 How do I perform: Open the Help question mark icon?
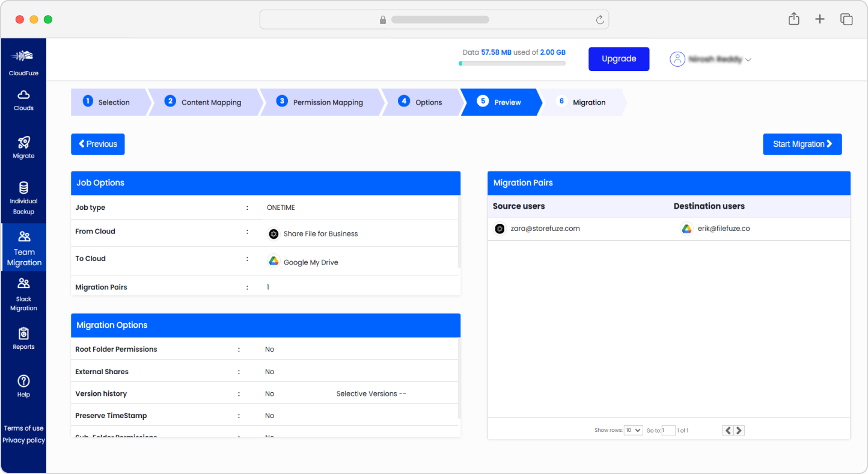pyautogui.click(x=23, y=381)
